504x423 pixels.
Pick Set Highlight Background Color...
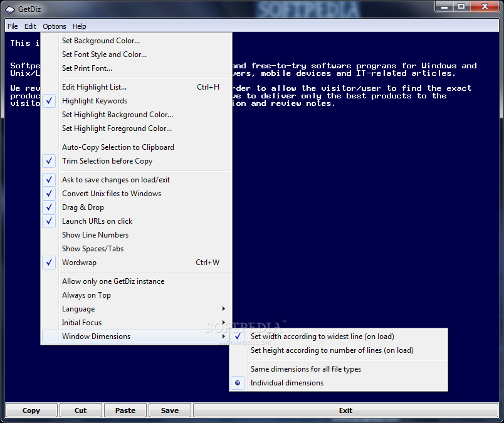point(137,115)
